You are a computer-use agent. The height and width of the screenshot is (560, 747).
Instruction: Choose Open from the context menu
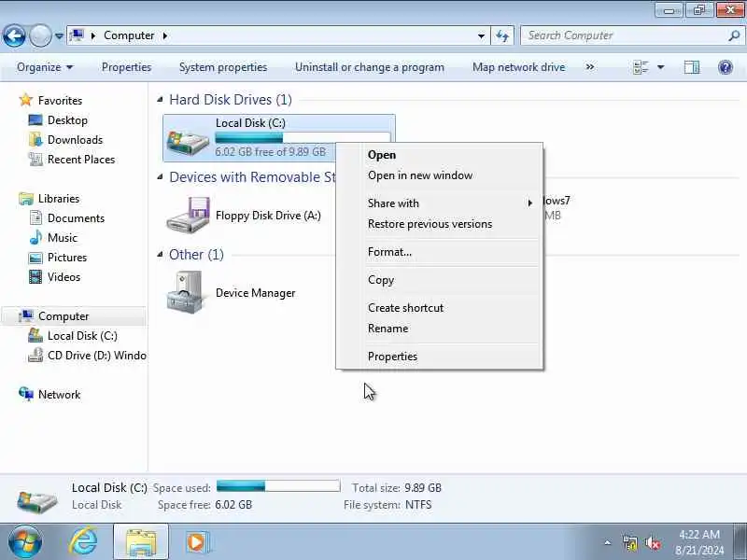[x=382, y=155]
